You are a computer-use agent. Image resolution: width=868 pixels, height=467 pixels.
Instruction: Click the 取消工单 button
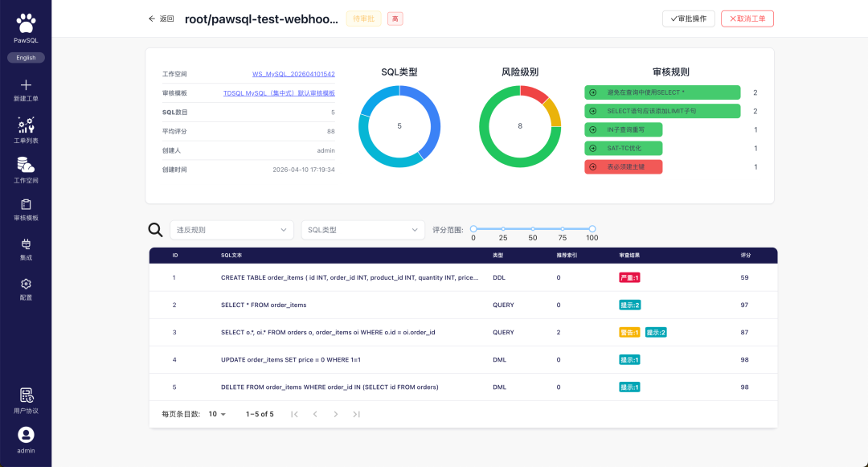747,18
